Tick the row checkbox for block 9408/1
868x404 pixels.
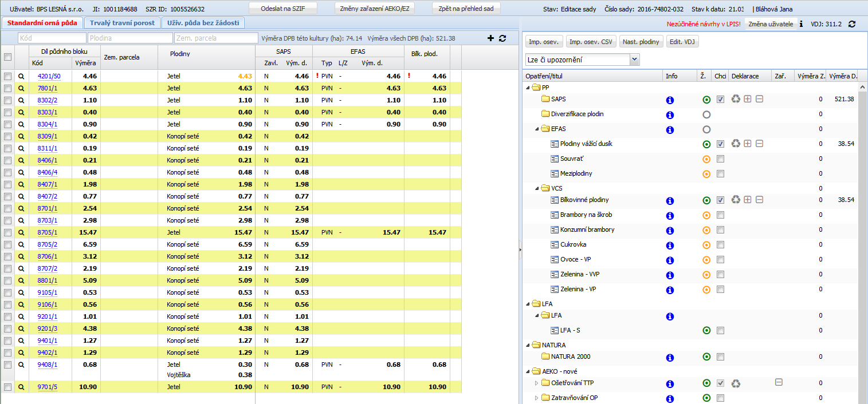point(7,365)
